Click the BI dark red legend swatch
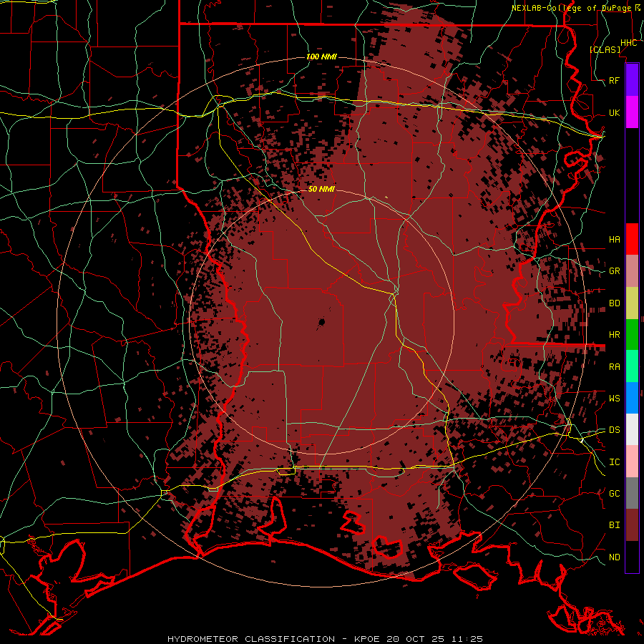This screenshot has height=644, width=644. pos(632,525)
